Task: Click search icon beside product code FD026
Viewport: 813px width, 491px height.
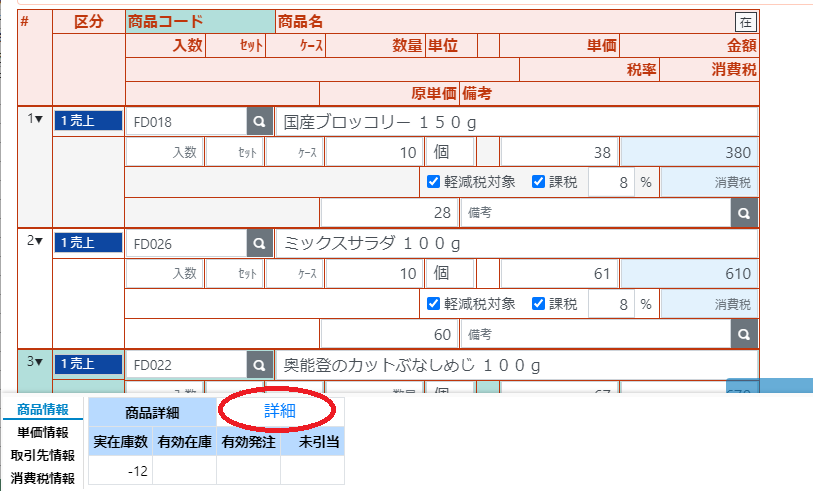Action: point(260,243)
